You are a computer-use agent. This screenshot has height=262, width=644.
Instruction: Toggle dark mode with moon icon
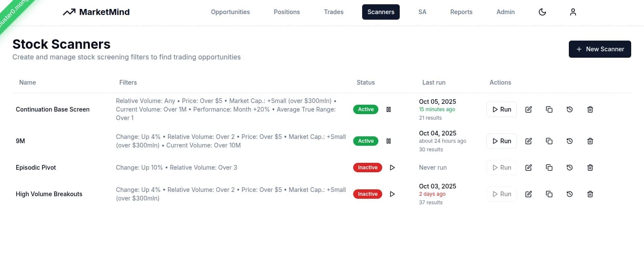(x=542, y=12)
